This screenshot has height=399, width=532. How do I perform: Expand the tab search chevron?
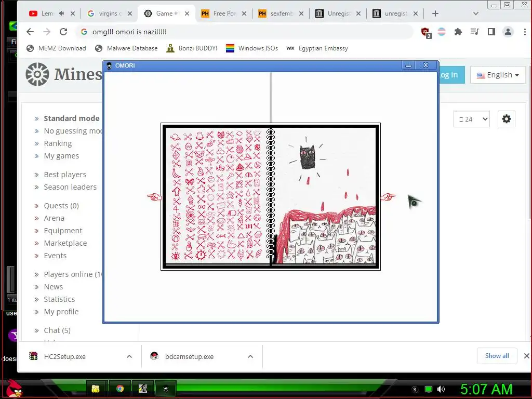476,14
